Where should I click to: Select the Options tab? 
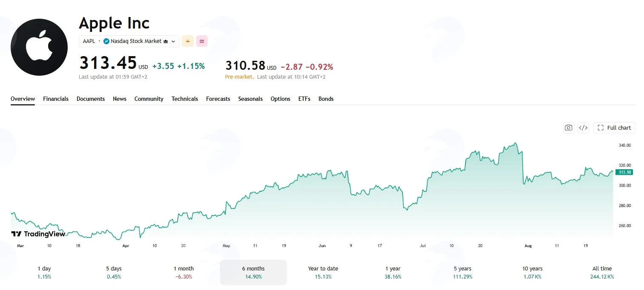click(x=280, y=99)
